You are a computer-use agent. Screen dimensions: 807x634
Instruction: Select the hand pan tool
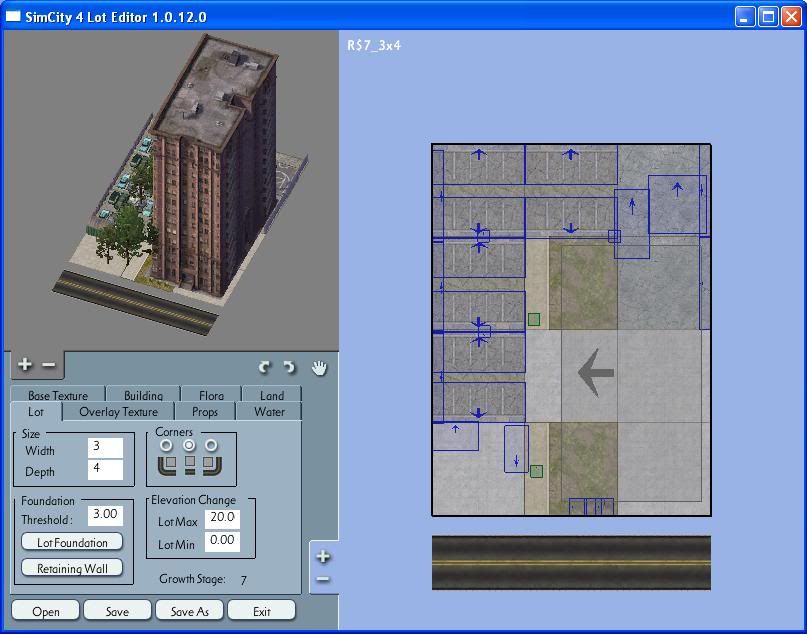tap(319, 367)
